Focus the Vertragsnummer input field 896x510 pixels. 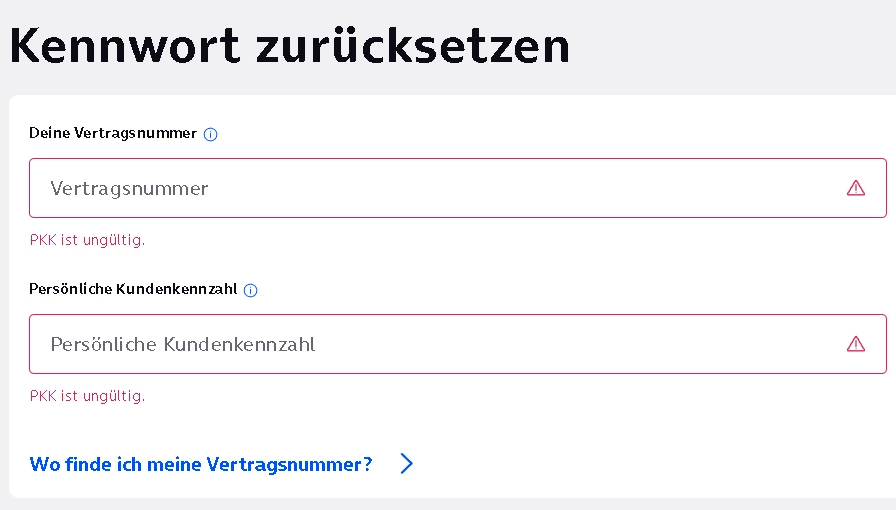point(458,188)
